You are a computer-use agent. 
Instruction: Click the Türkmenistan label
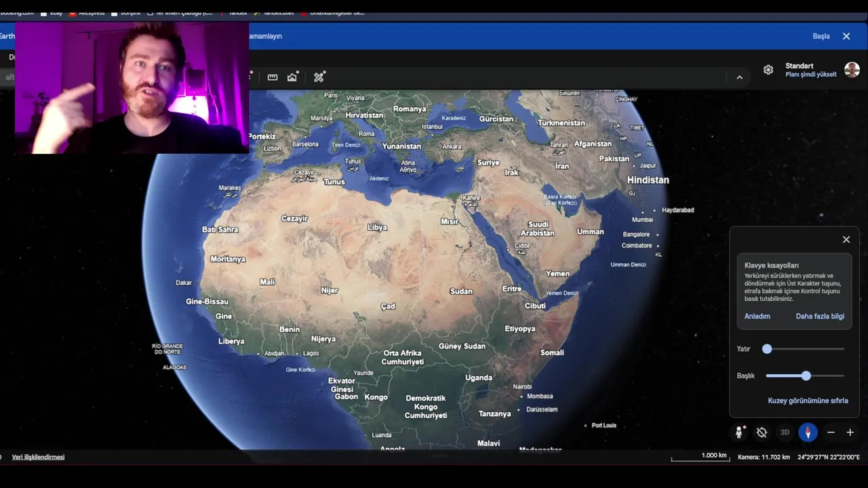[x=561, y=123]
